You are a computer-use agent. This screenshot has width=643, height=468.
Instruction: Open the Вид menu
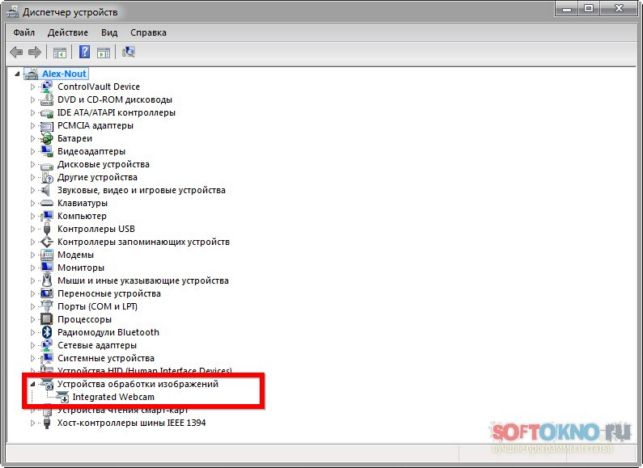pyautogui.click(x=109, y=32)
